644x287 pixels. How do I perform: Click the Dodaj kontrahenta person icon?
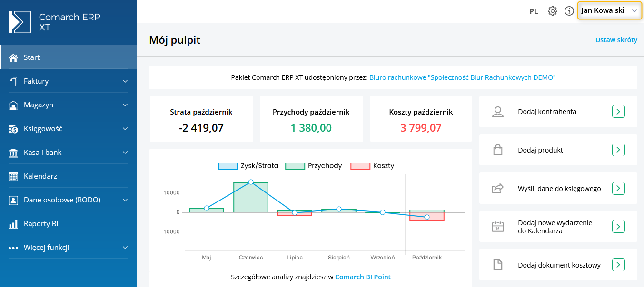point(498,112)
